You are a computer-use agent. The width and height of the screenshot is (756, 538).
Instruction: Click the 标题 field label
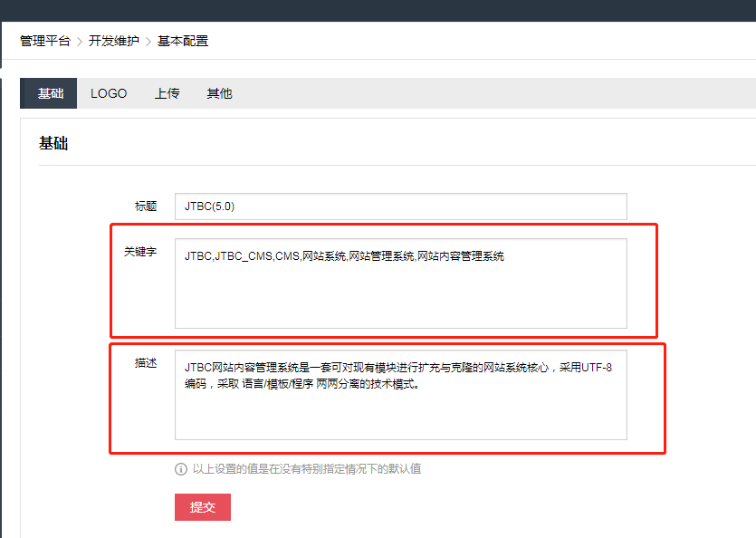coord(146,207)
